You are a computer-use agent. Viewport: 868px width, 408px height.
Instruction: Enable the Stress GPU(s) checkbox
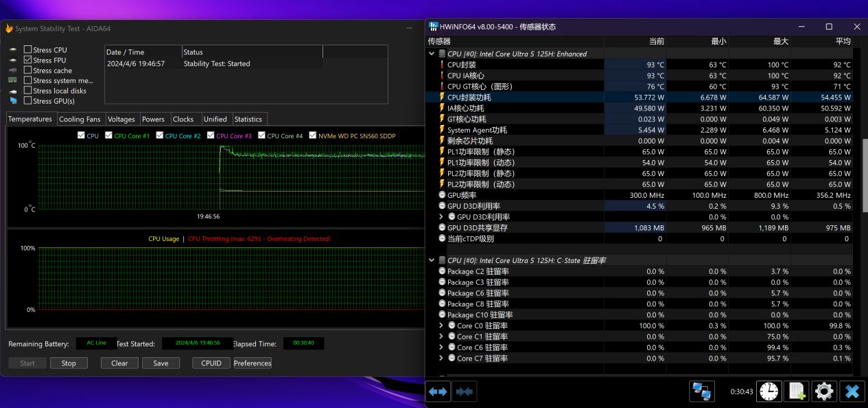pyautogui.click(x=27, y=101)
